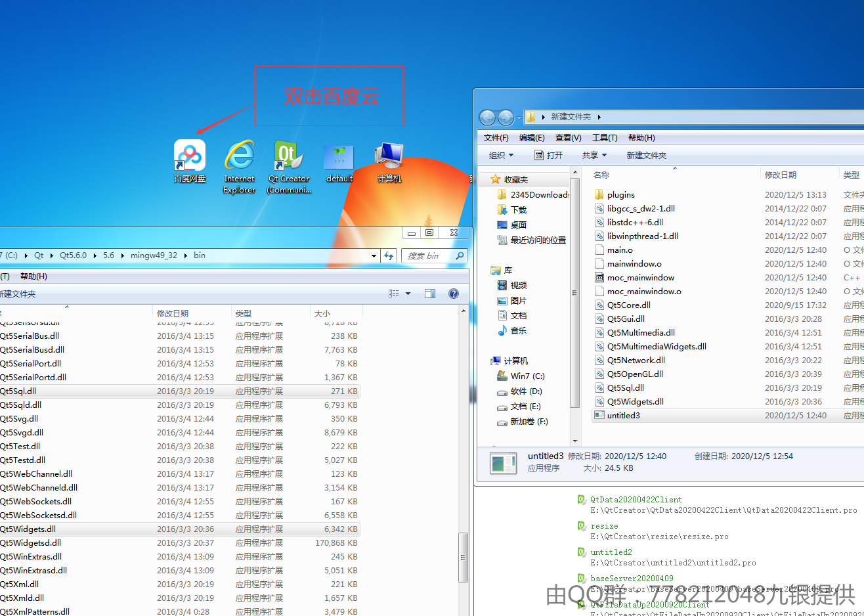Open the 帮助(H) menu in bin window
The width and height of the screenshot is (864, 616).
pyautogui.click(x=33, y=276)
